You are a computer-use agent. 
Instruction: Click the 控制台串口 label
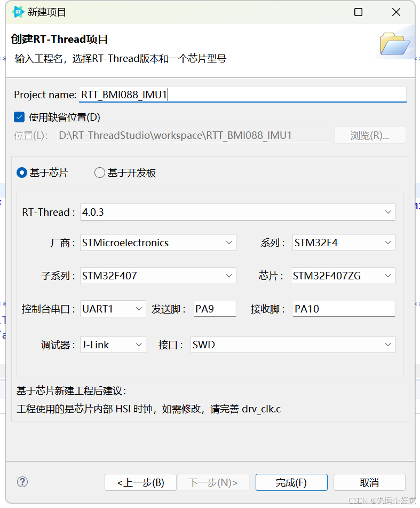[49, 309]
